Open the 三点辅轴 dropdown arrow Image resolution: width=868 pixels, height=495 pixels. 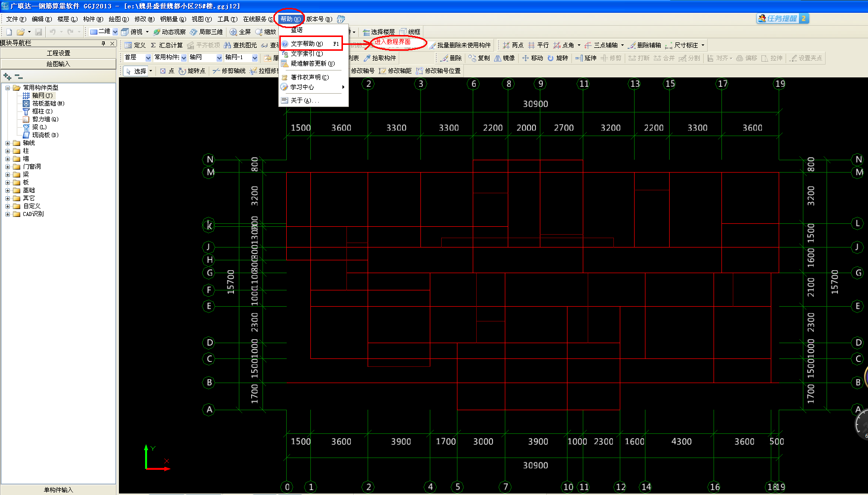point(622,45)
